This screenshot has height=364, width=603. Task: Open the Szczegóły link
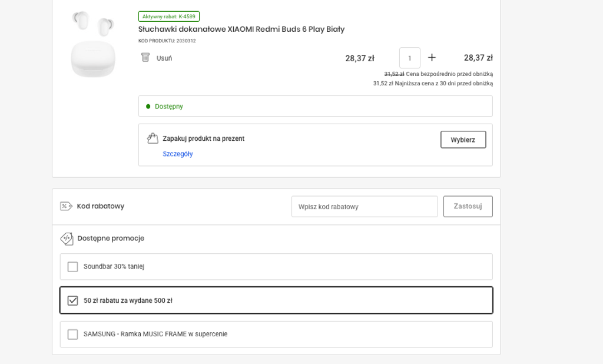point(178,153)
